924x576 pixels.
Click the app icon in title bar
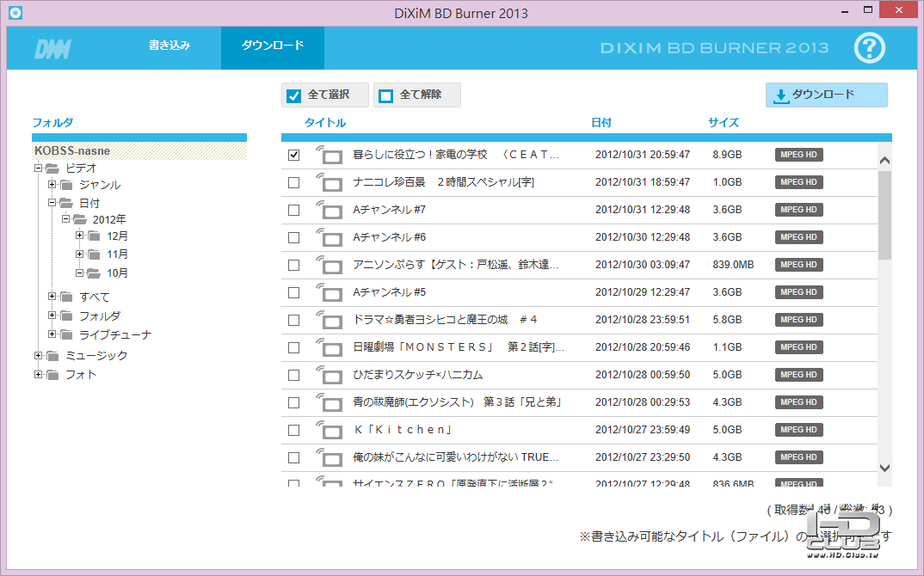[15, 12]
